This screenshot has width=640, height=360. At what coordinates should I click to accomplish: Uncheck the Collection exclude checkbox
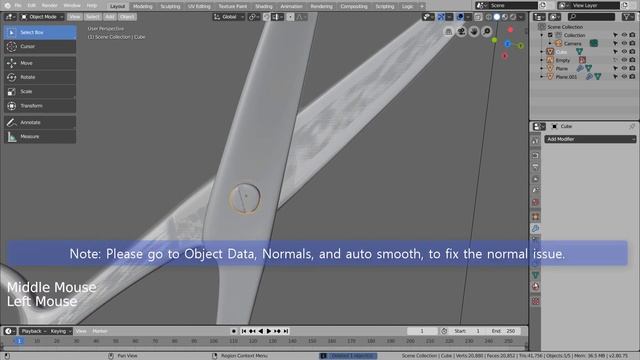(550, 35)
